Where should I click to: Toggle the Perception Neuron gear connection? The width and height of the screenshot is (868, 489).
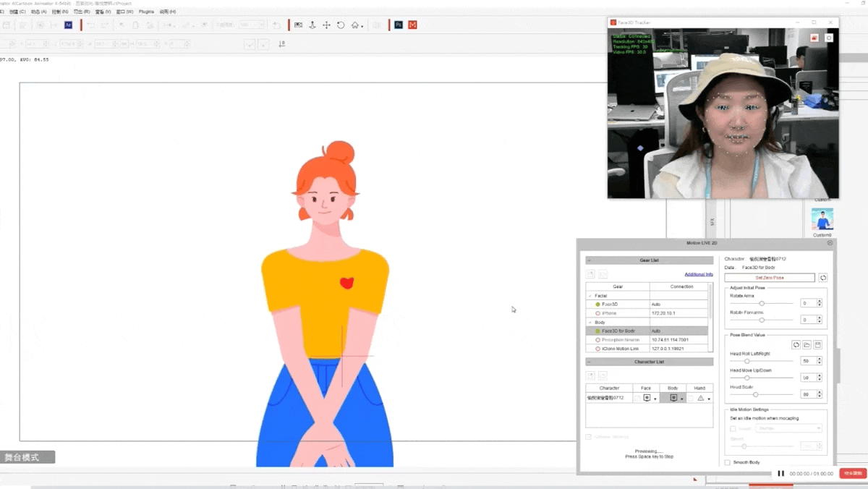[x=598, y=339]
